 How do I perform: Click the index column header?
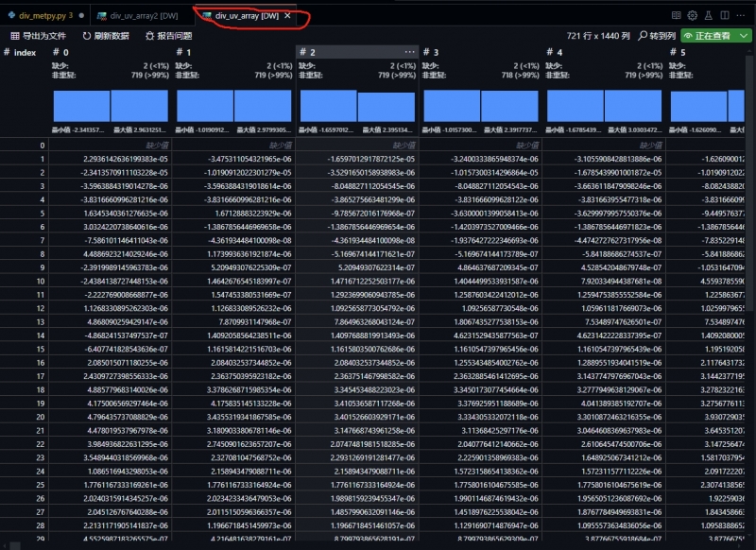click(x=26, y=52)
